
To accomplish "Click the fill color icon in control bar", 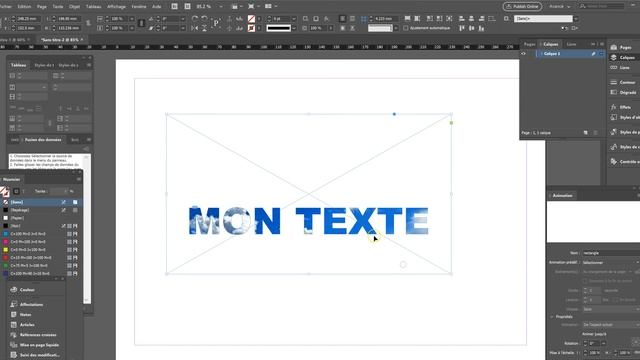I will [251, 19].
